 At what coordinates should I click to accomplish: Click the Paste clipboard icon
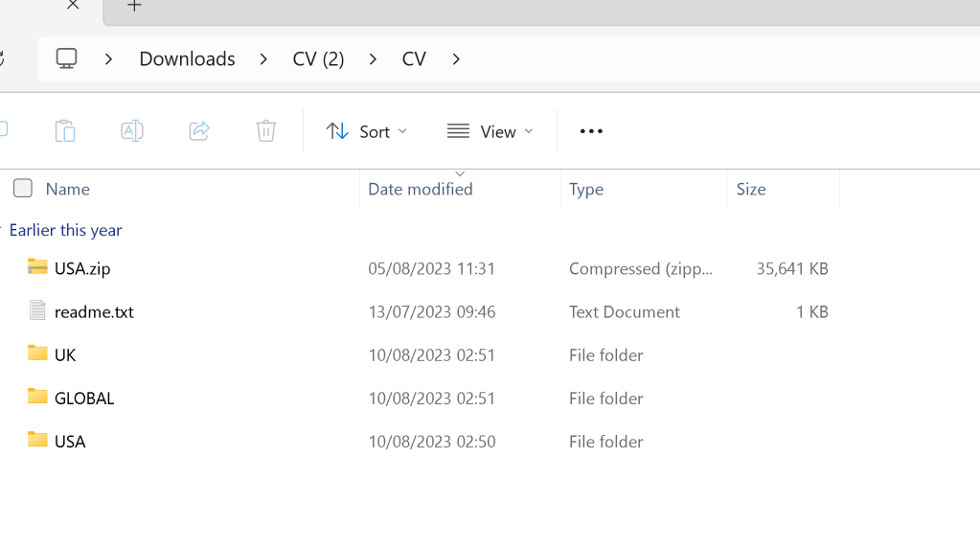65,131
